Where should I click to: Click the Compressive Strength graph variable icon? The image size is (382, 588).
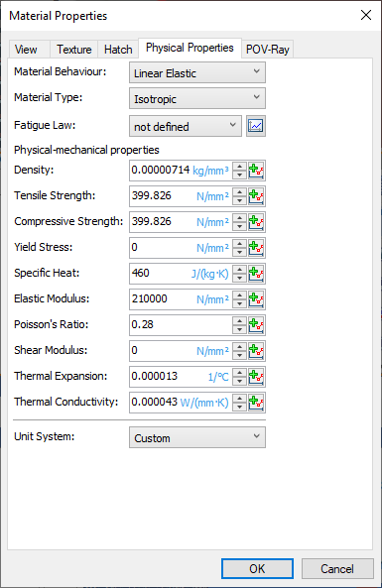(256, 222)
